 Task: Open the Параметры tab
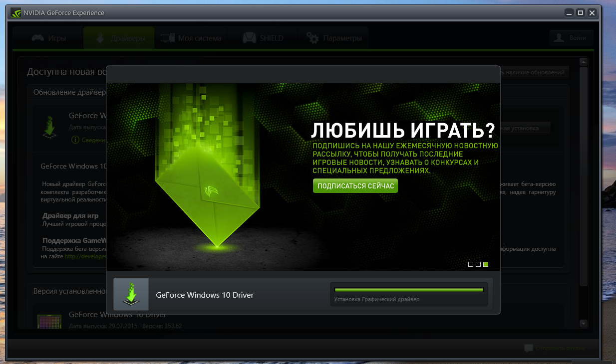(x=333, y=38)
